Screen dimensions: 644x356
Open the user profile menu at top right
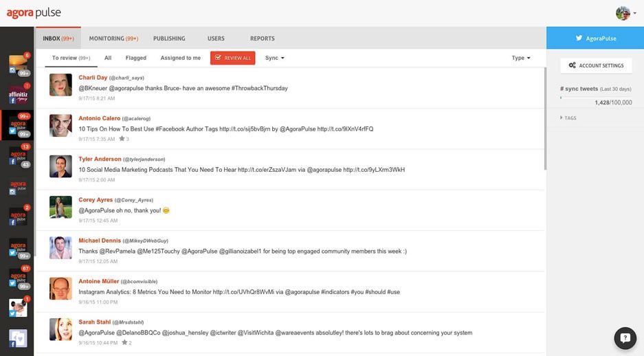click(x=625, y=13)
